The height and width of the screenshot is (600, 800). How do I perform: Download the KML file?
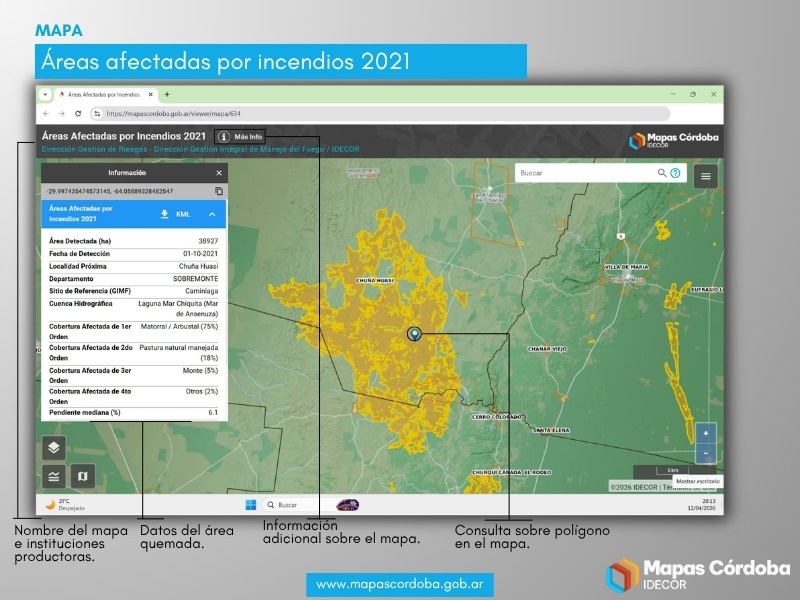174,214
